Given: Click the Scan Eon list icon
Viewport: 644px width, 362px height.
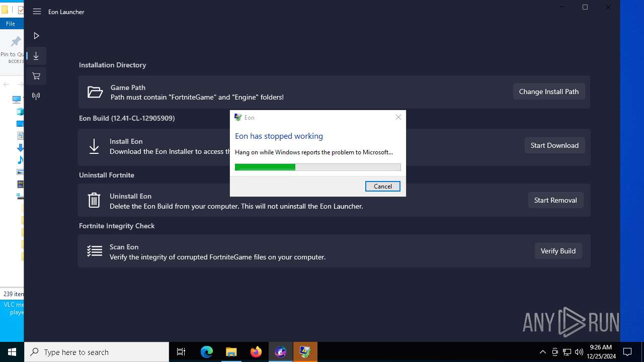Looking at the screenshot, I should click(x=95, y=251).
